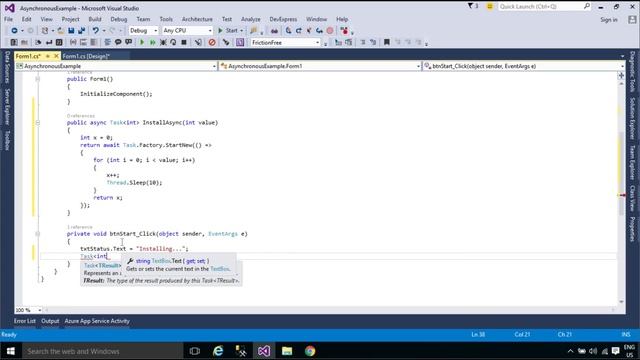
Task: Open the Toolbox side panel tab
Action: coord(7,140)
